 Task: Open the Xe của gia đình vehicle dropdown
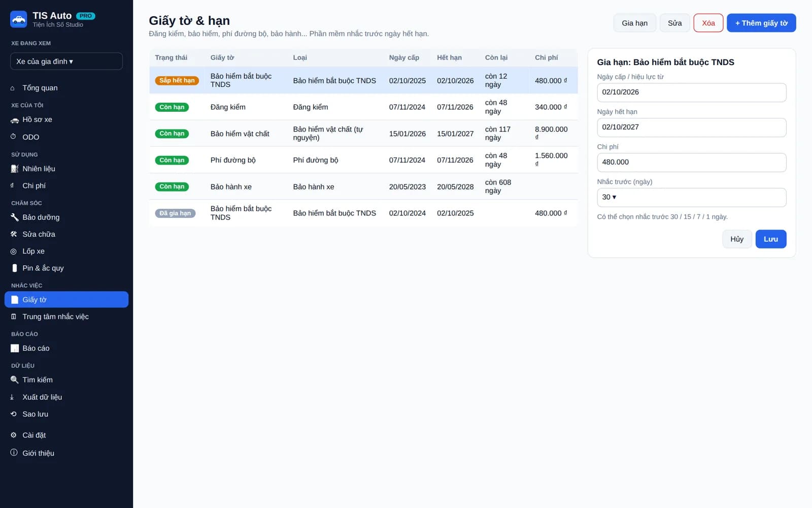pos(66,61)
